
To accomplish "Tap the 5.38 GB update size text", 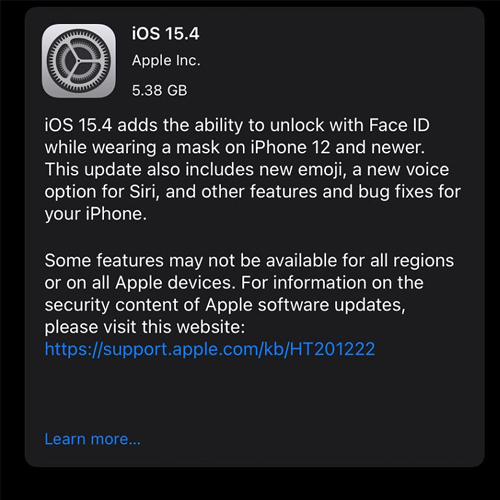I will tap(160, 90).
